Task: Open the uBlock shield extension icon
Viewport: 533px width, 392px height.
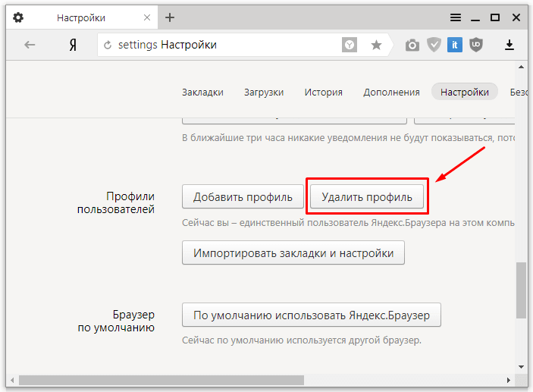Action: click(x=476, y=45)
